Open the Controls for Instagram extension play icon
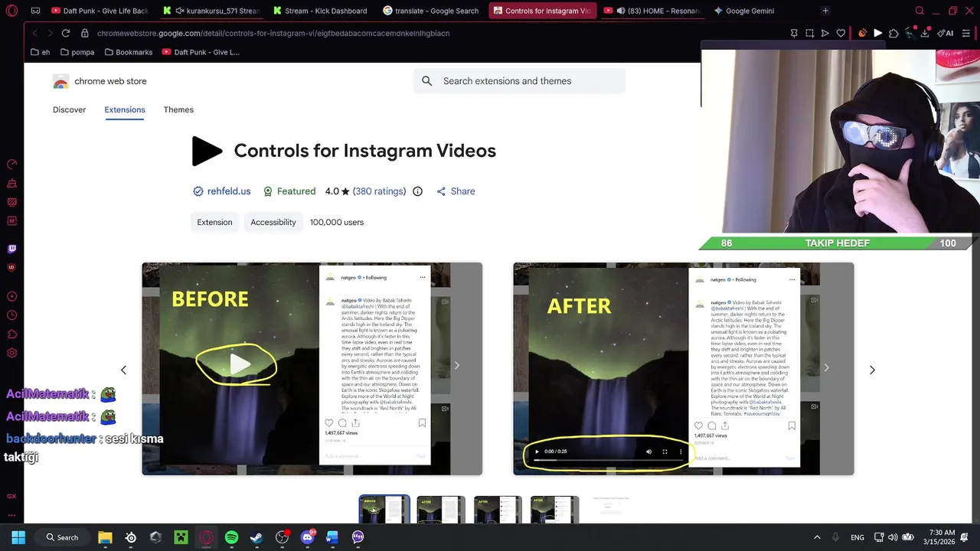Viewport: 980px width, 551px height. (877, 34)
